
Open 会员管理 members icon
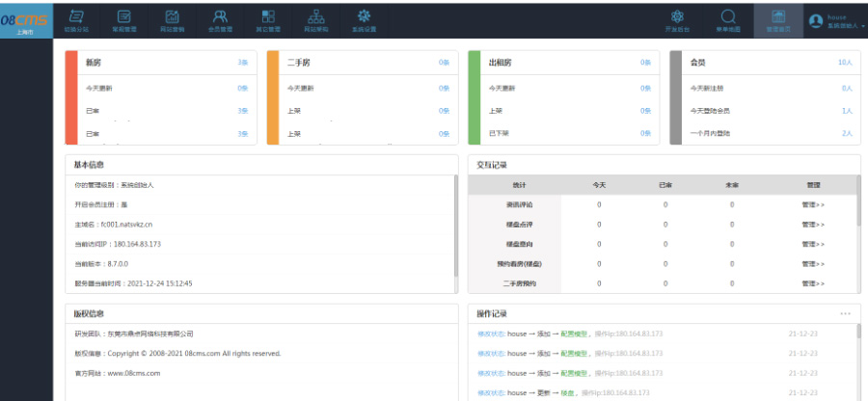point(221,19)
